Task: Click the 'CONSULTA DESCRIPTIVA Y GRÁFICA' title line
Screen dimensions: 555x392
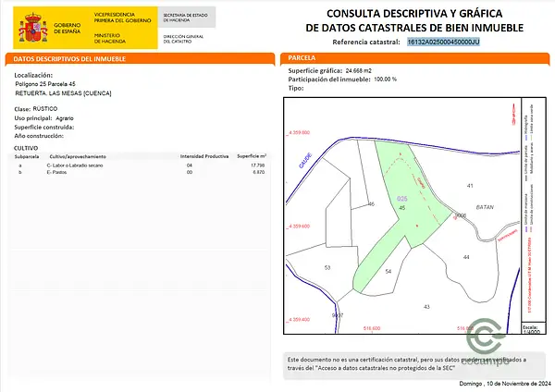Action: click(414, 14)
